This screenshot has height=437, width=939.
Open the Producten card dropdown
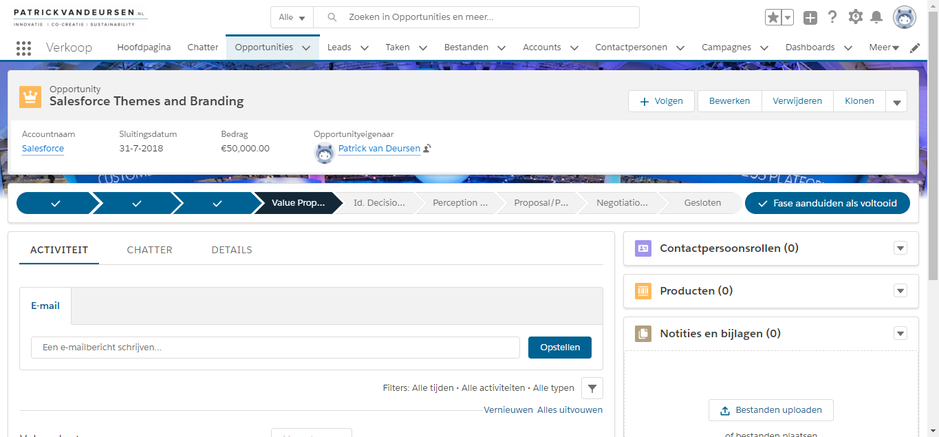(900, 291)
